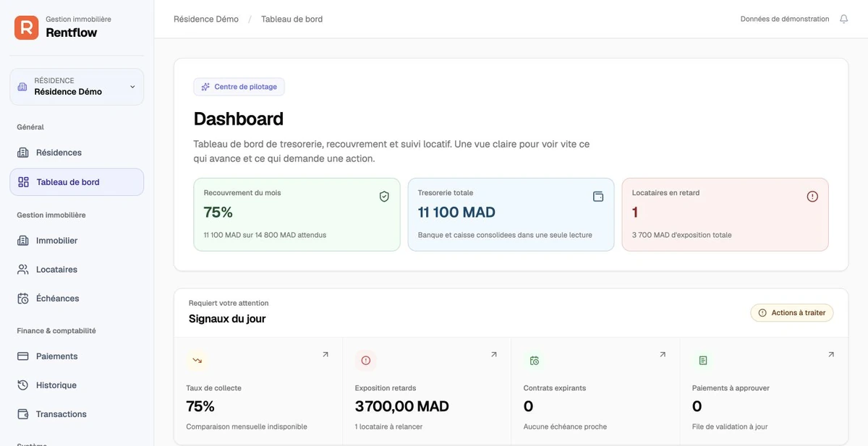Click the Actions à traiter button
This screenshot has width=868, height=446.
(792, 313)
